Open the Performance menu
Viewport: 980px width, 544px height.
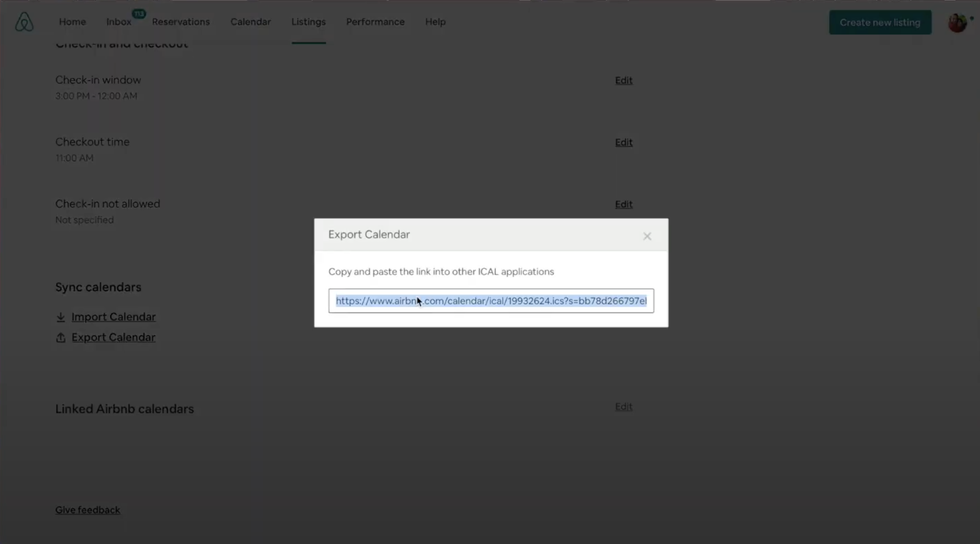(375, 22)
